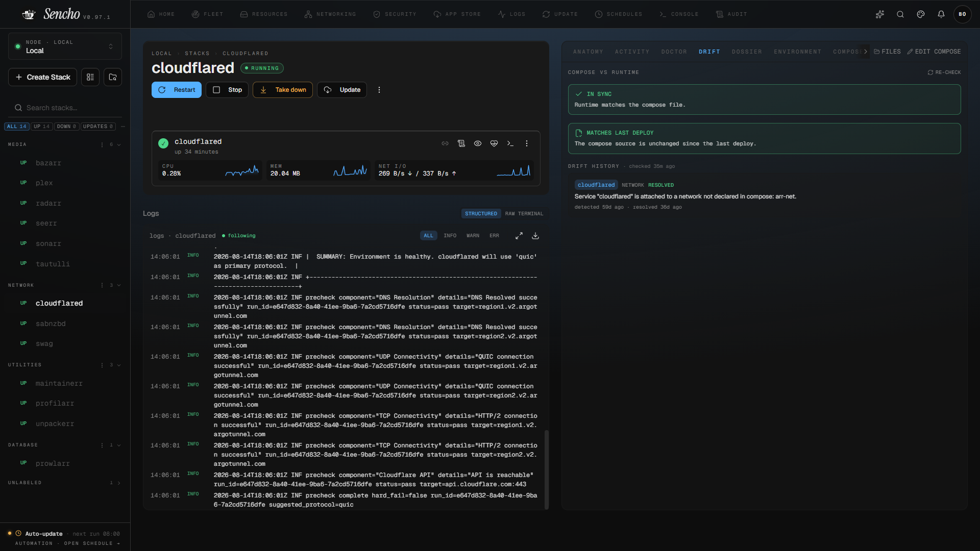Open terminal prompt icon on cloudflared container
This screenshot has width=980, height=551.
point(510,143)
